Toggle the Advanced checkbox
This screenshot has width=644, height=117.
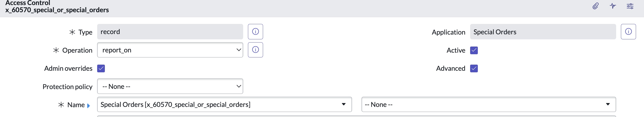pyautogui.click(x=474, y=68)
